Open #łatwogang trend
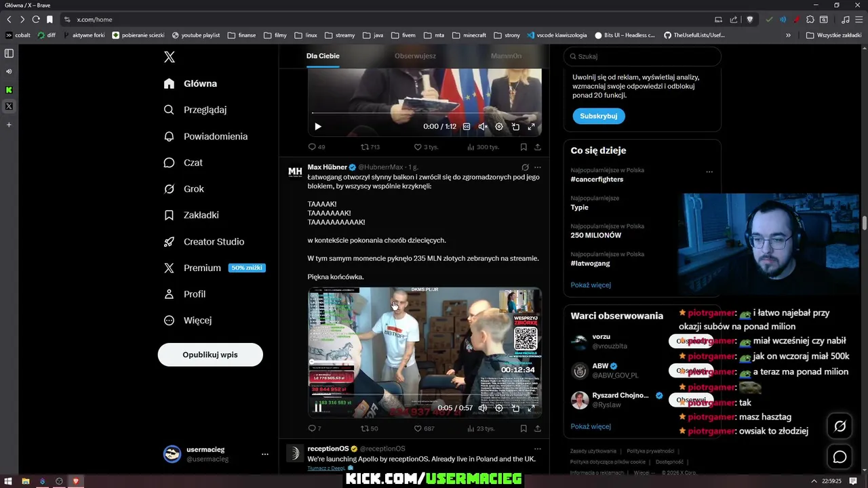 pos(590,263)
